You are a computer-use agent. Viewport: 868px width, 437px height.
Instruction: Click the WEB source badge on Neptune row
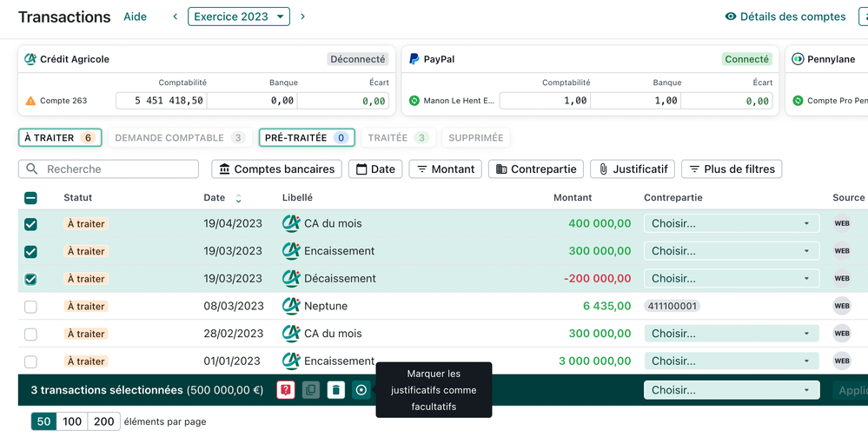[x=841, y=306]
